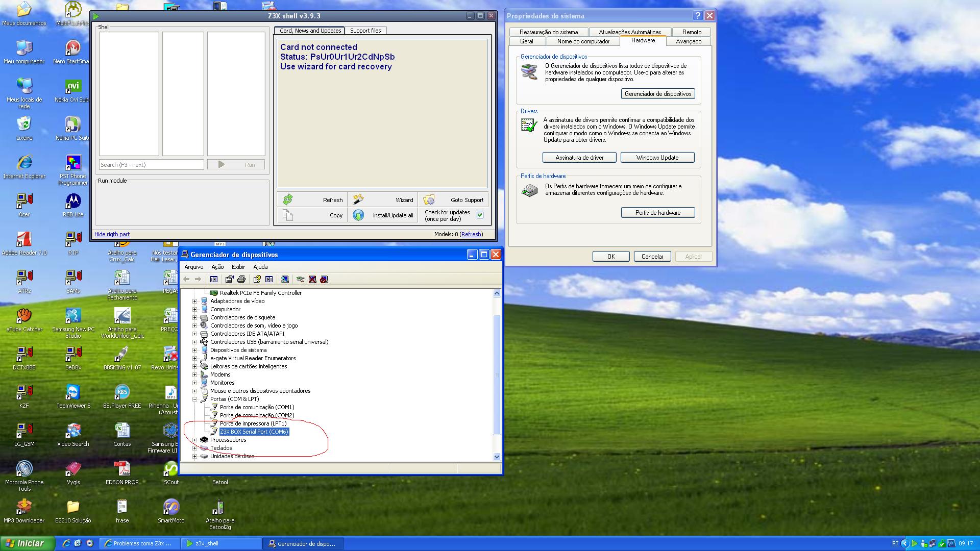Click Internet Explorer quick launch icon
The width and height of the screenshot is (980, 551).
66,543
